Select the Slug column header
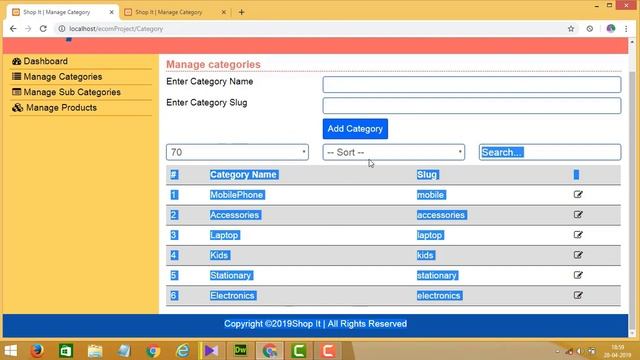Screen dimensions: 640x360 427,175
